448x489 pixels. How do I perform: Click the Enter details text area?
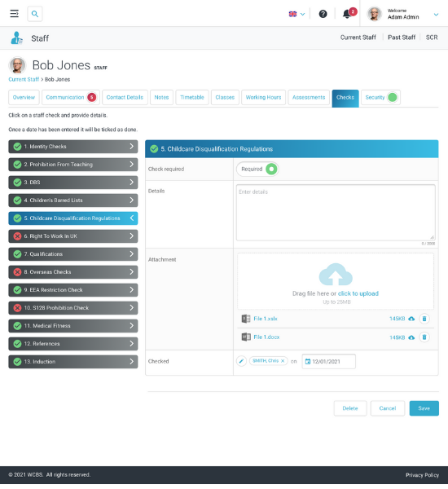(336, 213)
